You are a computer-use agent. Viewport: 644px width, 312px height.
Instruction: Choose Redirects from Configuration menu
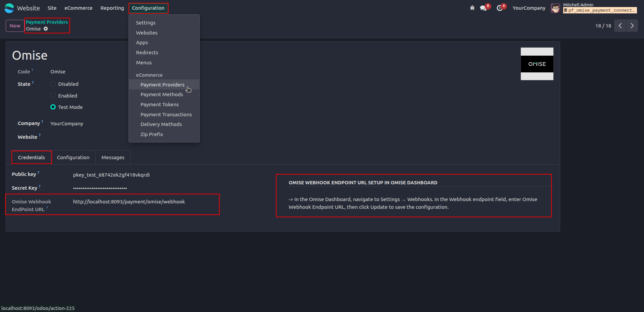164,53
